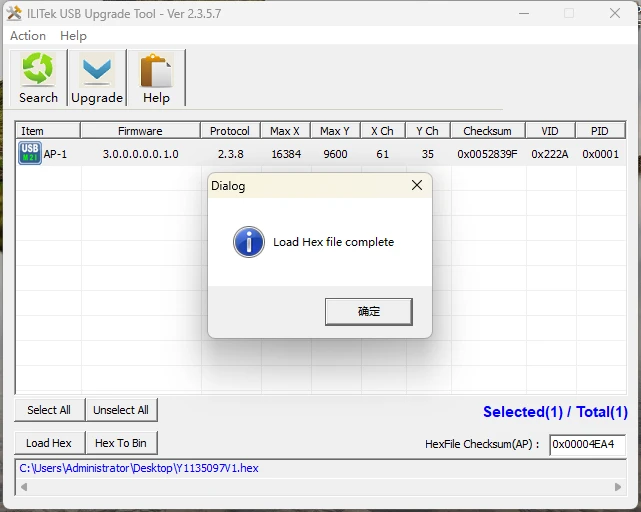Image resolution: width=641 pixels, height=512 pixels.
Task: Click VID value 0x222A
Action: click(550, 154)
